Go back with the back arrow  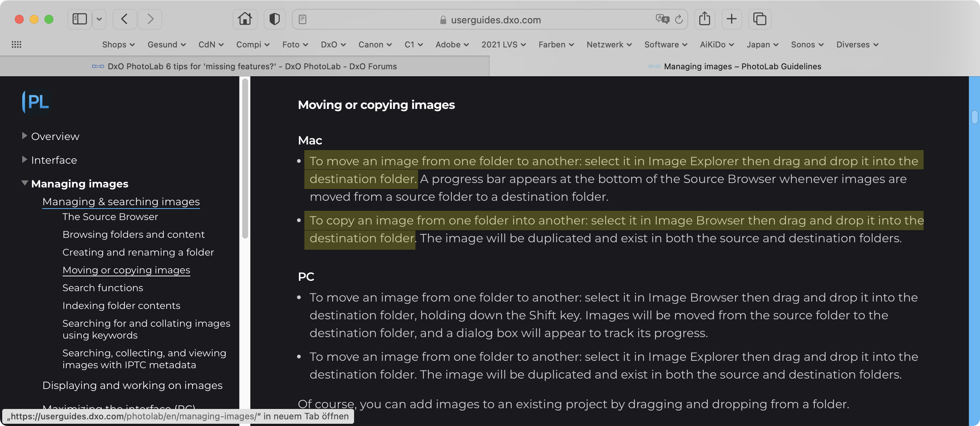pos(124,19)
